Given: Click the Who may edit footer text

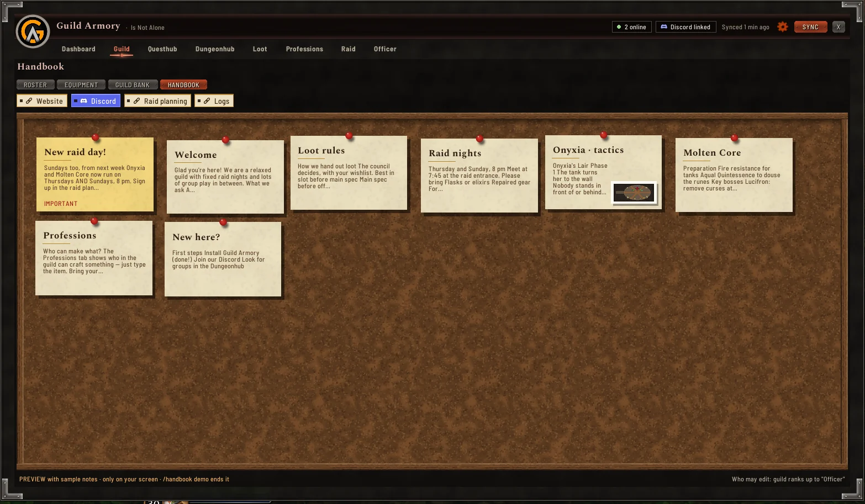Looking at the screenshot, I should pyautogui.click(x=788, y=479).
